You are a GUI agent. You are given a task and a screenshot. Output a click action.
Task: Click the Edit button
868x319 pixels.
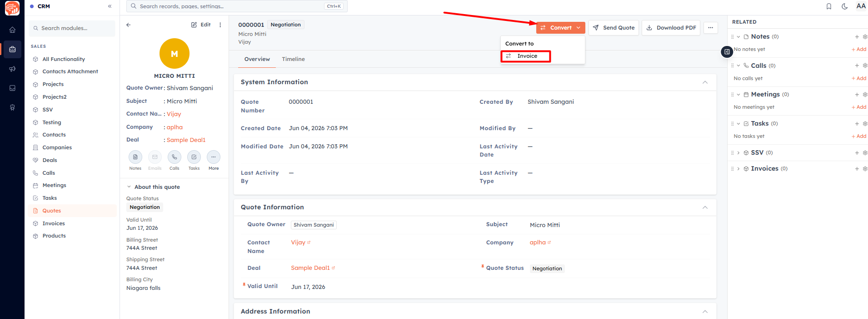click(201, 25)
